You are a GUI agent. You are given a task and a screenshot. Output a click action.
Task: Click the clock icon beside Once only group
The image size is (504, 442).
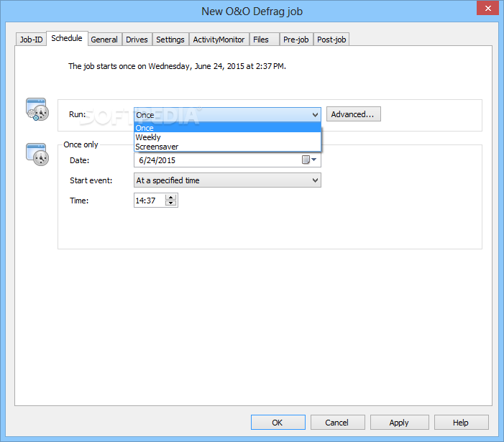click(37, 155)
